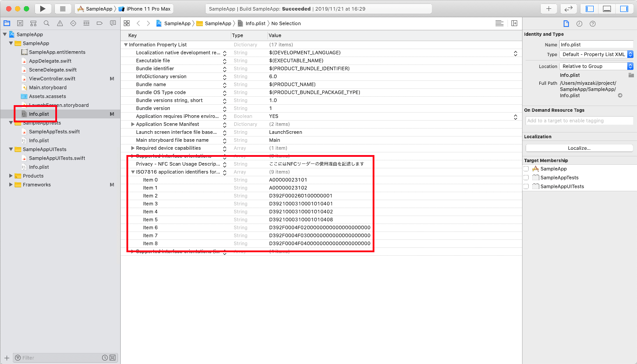Open YES boolean value dropdown
Viewport: 637px width, 364px height.
click(515, 117)
